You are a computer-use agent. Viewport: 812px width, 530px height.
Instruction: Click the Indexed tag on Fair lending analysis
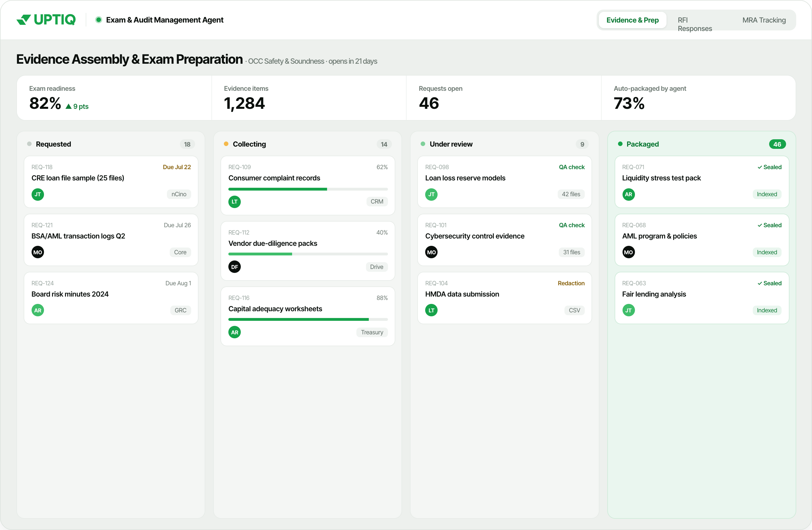767,310
